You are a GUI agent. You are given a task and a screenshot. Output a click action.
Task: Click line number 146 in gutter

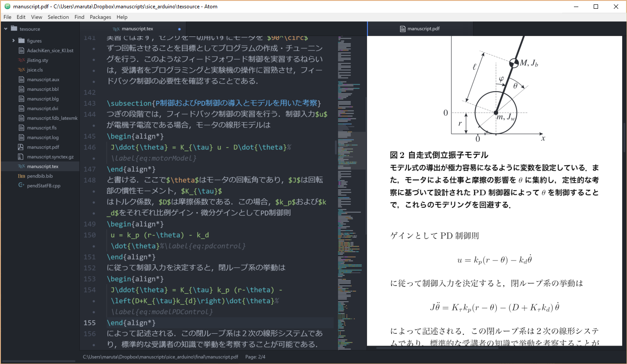tap(89, 147)
